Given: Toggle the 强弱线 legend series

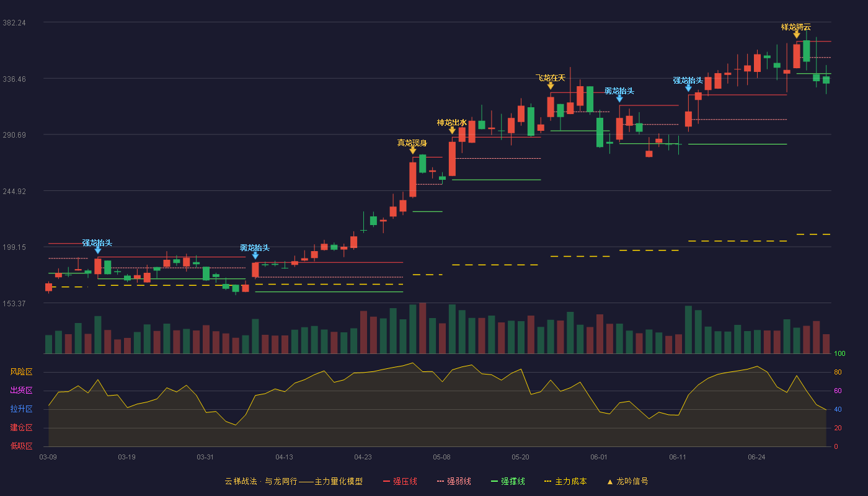Looking at the screenshot, I should coord(454,481).
